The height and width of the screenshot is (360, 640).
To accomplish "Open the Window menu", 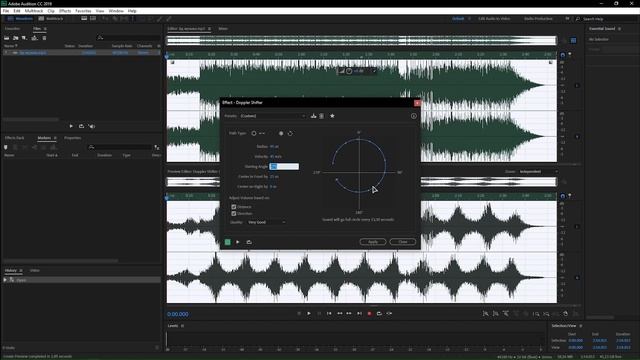I will [x=116, y=11].
